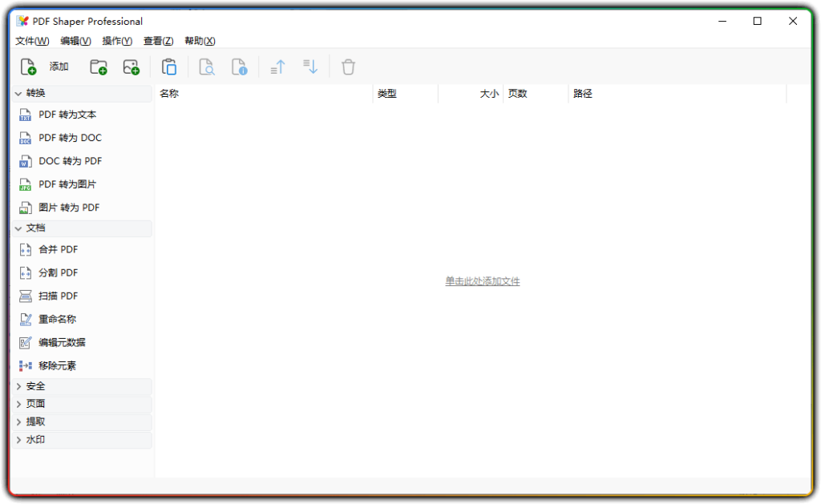Click the metadata icon next to 编辑元数据
This screenshot has height=504, width=821.
click(25, 343)
